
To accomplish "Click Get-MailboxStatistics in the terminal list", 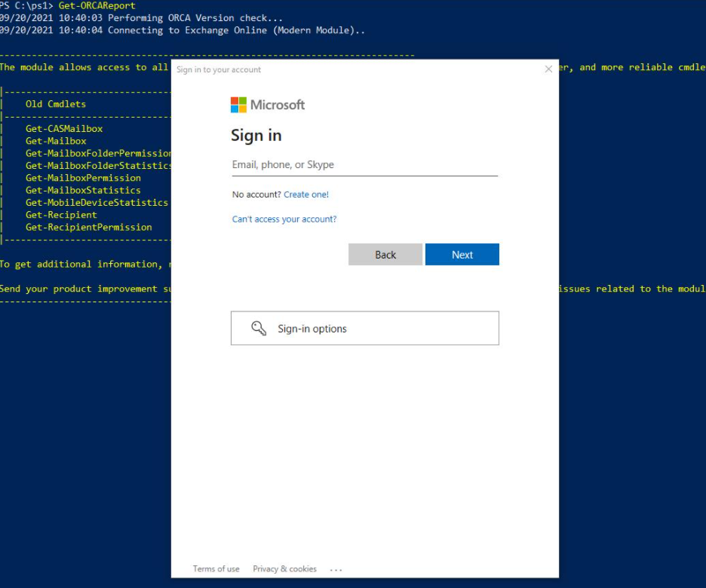I will coord(83,190).
